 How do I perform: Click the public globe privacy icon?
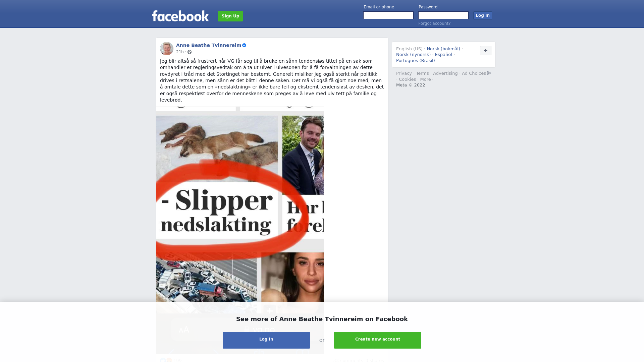pyautogui.click(x=190, y=52)
